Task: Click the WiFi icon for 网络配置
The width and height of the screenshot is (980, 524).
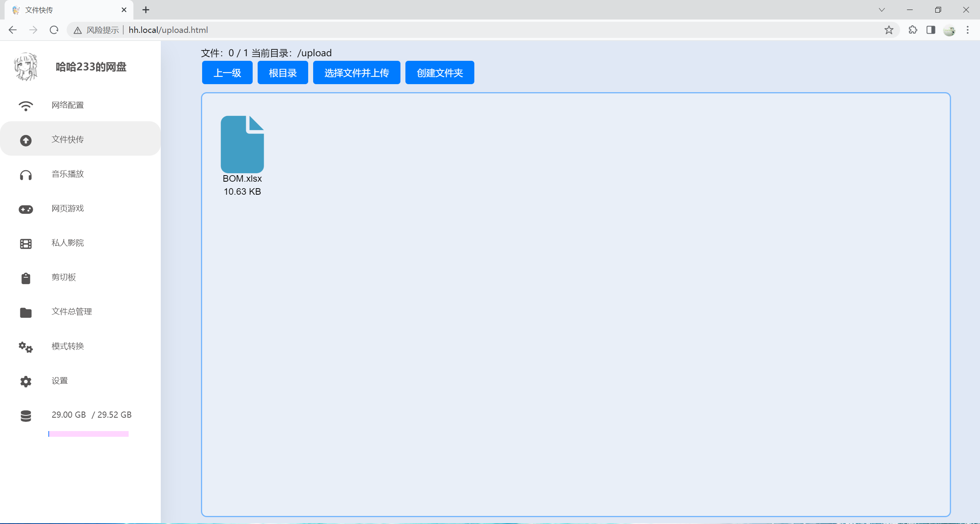Action: pos(26,106)
